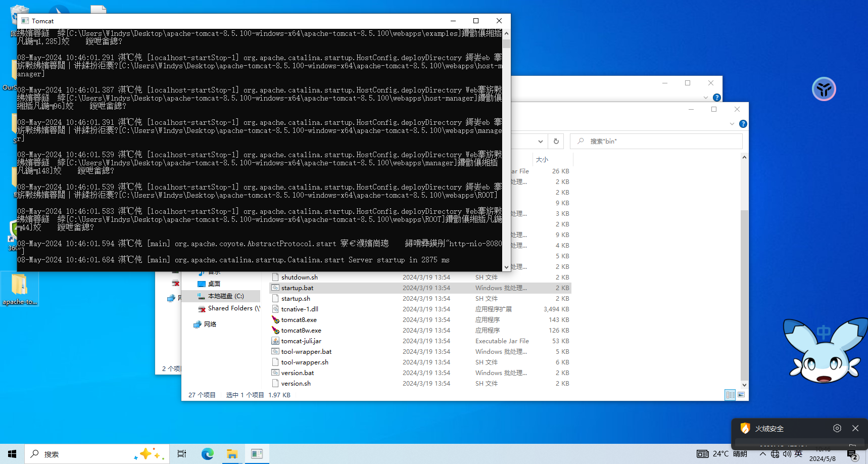Select the tomcat8.exe application file
868x464 pixels.
299,320
